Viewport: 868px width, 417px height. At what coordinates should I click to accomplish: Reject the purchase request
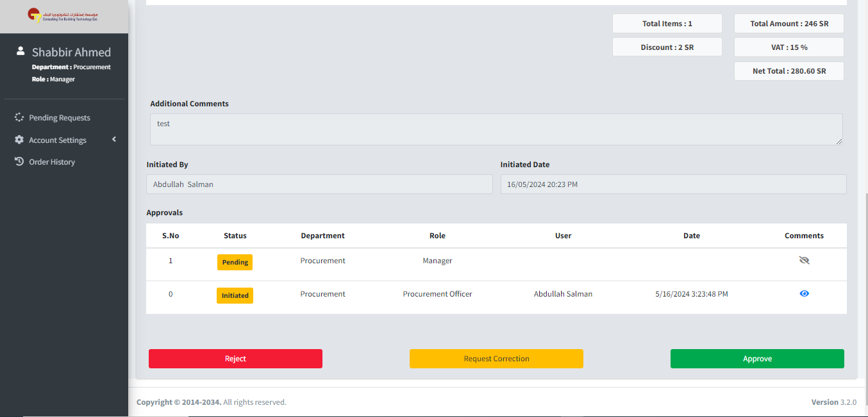click(235, 359)
